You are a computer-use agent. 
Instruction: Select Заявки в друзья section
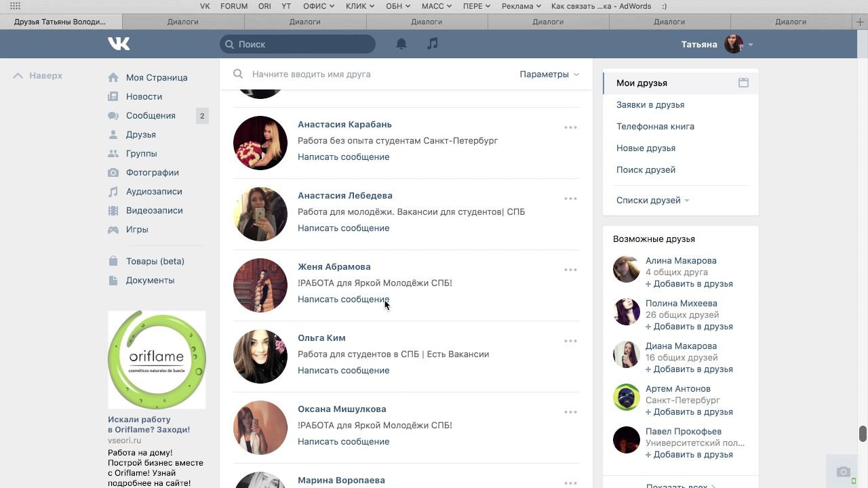point(650,104)
